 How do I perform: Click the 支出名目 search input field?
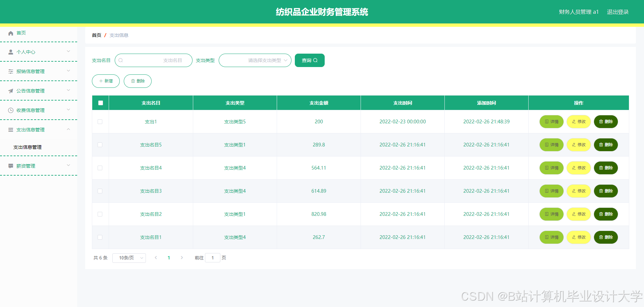(x=154, y=60)
